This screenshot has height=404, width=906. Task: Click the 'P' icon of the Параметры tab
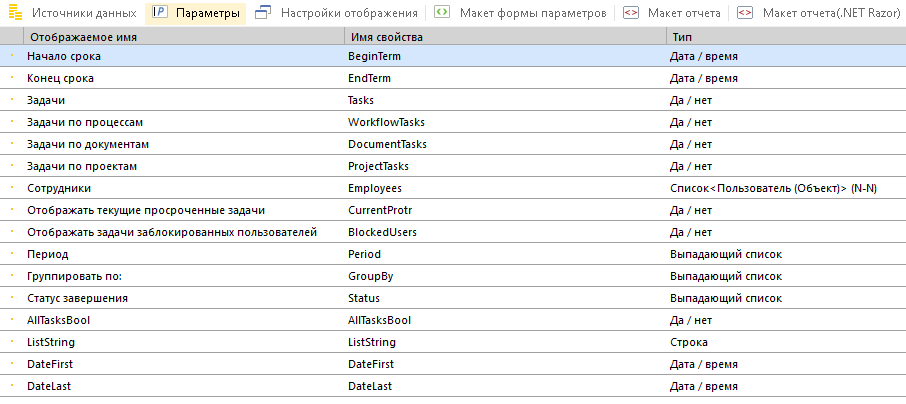click(159, 14)
